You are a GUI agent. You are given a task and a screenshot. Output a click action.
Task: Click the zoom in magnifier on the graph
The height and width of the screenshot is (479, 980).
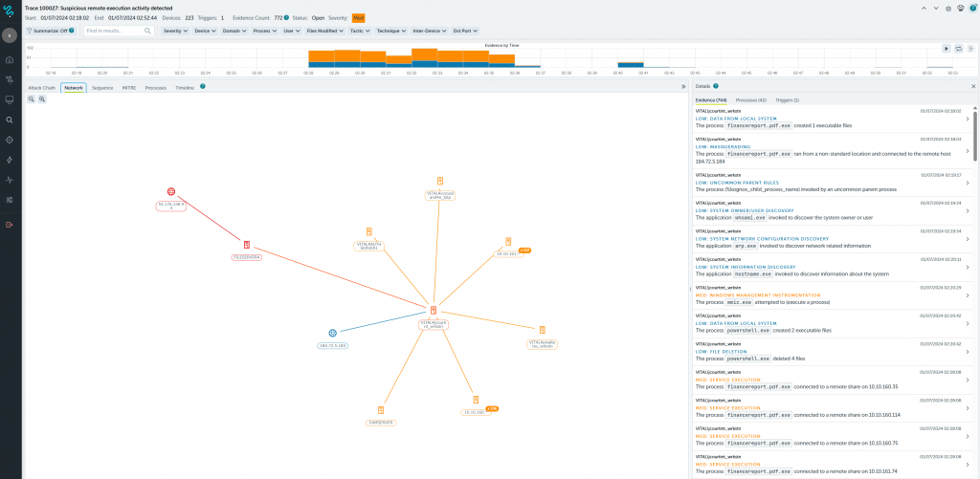(41, 98)
